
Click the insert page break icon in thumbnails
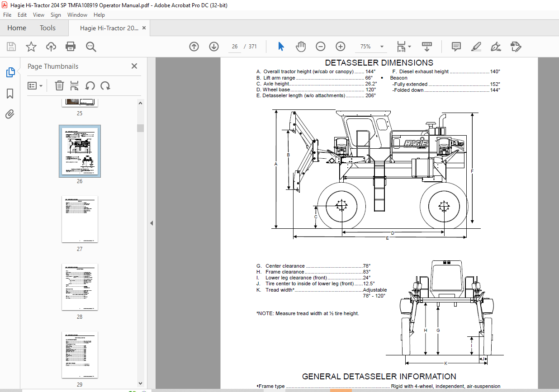75,85
